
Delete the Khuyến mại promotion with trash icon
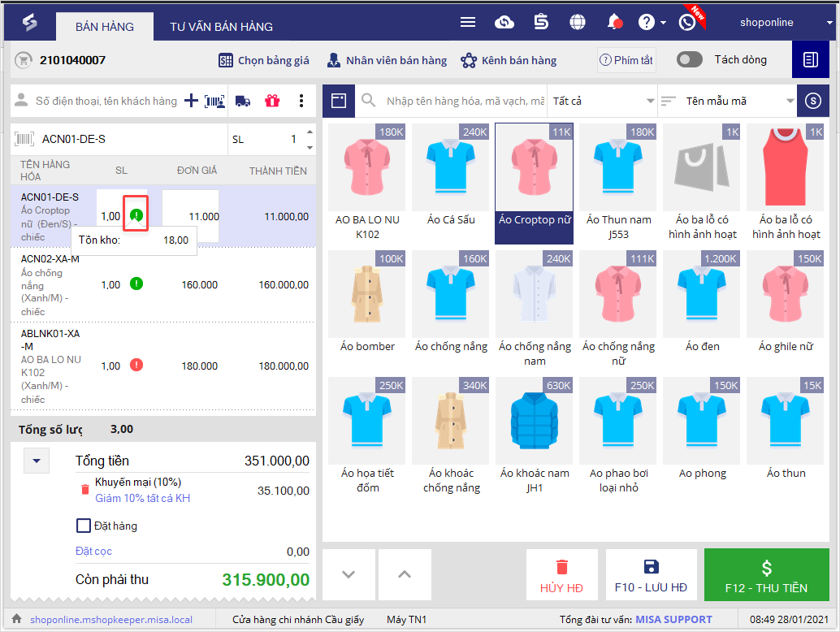[x=84, y=490]
